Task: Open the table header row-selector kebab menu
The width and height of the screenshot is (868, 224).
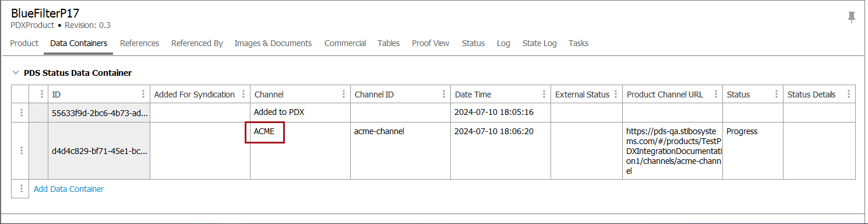Action: 41,94
